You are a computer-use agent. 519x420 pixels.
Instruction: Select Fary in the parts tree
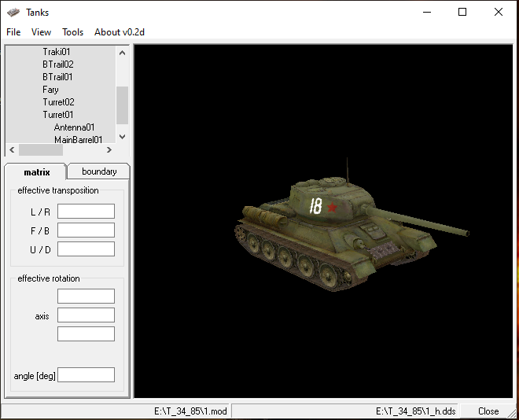(50, 90)
